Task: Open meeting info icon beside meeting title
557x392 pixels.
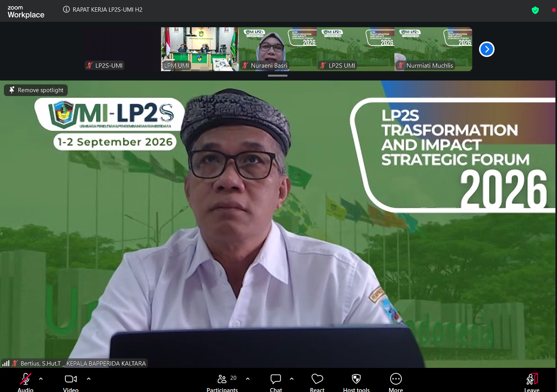Action: [67, 9]
